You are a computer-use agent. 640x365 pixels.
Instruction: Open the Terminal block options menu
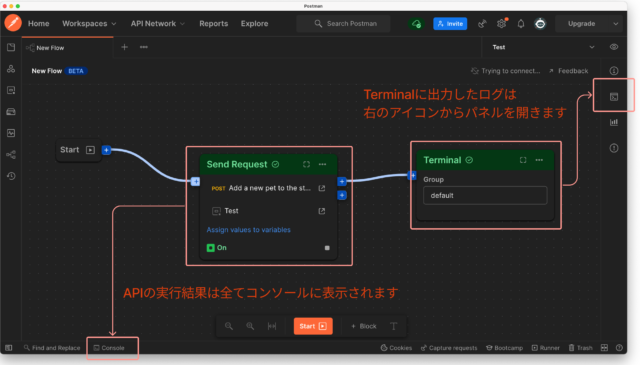pyautogui.click(x=539, y=160)
